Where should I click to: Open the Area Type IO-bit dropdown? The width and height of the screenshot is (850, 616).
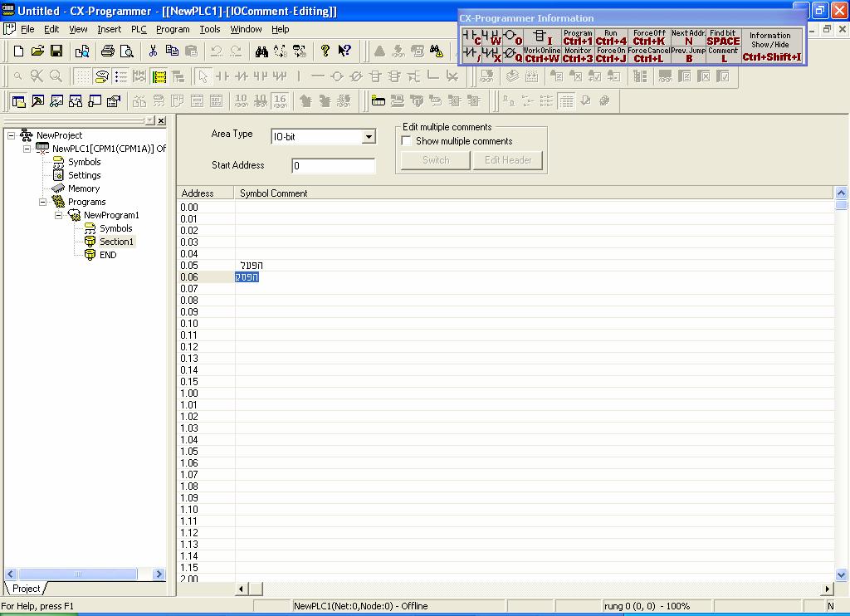tap(369, 137)
